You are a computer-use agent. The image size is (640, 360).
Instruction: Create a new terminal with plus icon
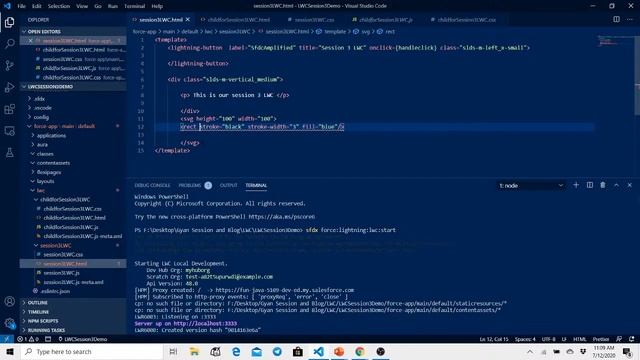pyautogui.click(x=576, y=185)
